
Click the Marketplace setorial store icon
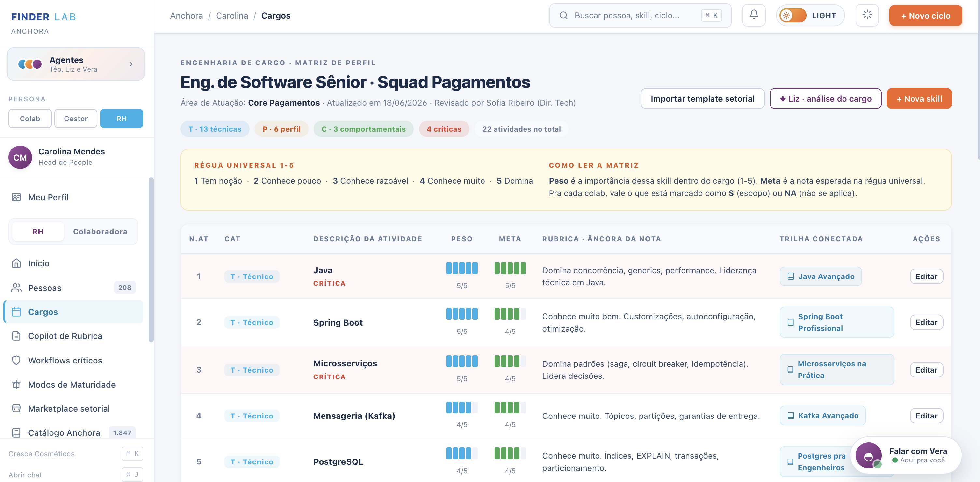(16, 409)
